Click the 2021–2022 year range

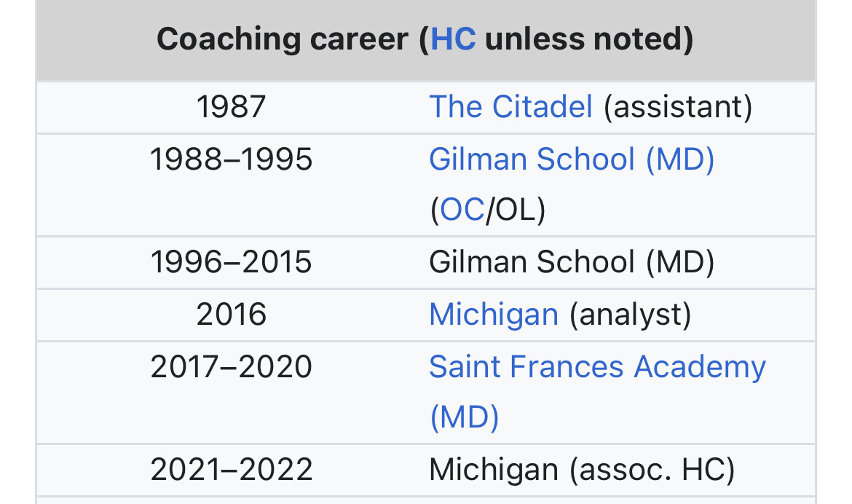(231, 470)
